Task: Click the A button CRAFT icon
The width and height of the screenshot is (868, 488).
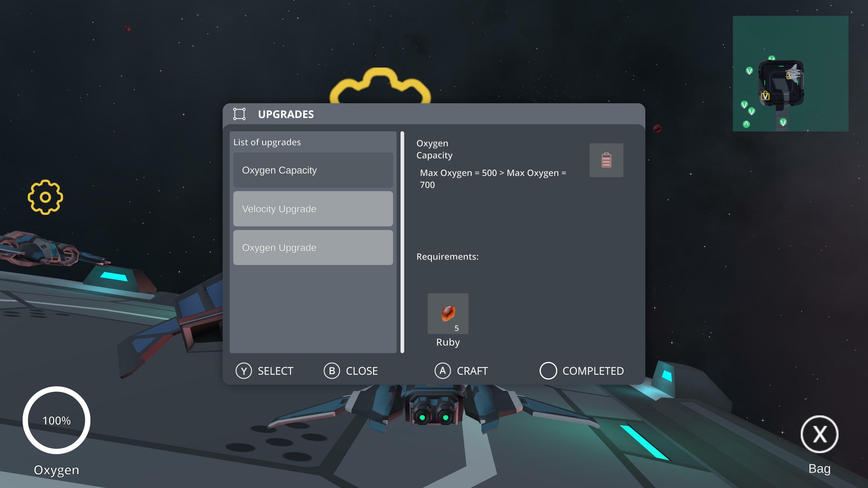Action: coord(442,370)
